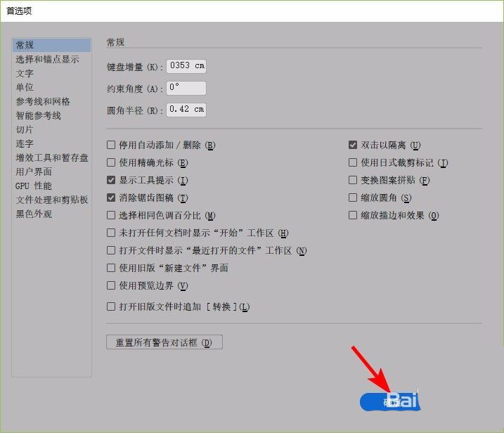Image resolution: width=504 pixels, height=433 pixels.
Task: Open 黑色外观 preferences section
Action: pyautogui.click(x=34, y=214)
